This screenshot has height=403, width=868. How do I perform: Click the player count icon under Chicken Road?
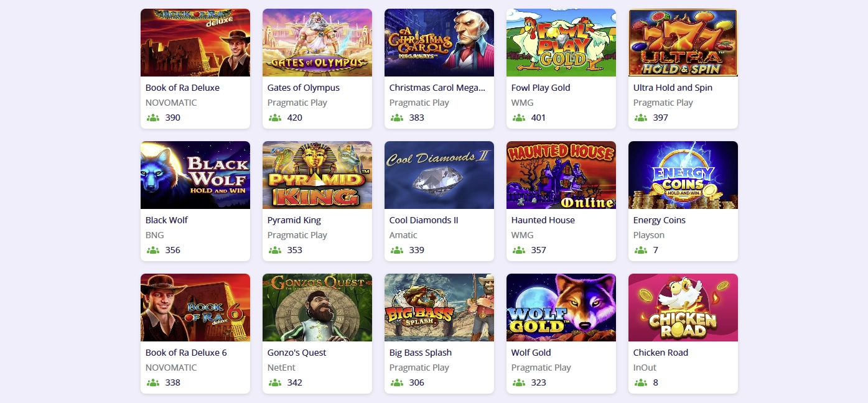640,382
